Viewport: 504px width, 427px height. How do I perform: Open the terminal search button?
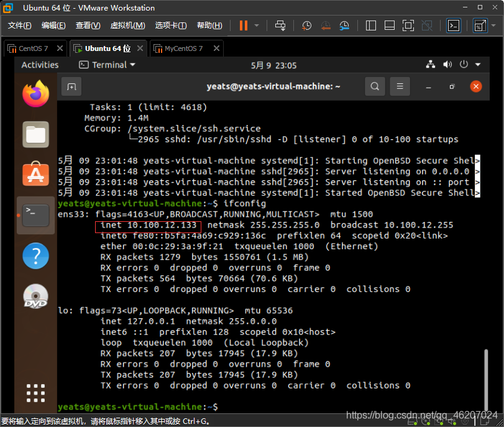pyautogui.click(x=375, y=86)
